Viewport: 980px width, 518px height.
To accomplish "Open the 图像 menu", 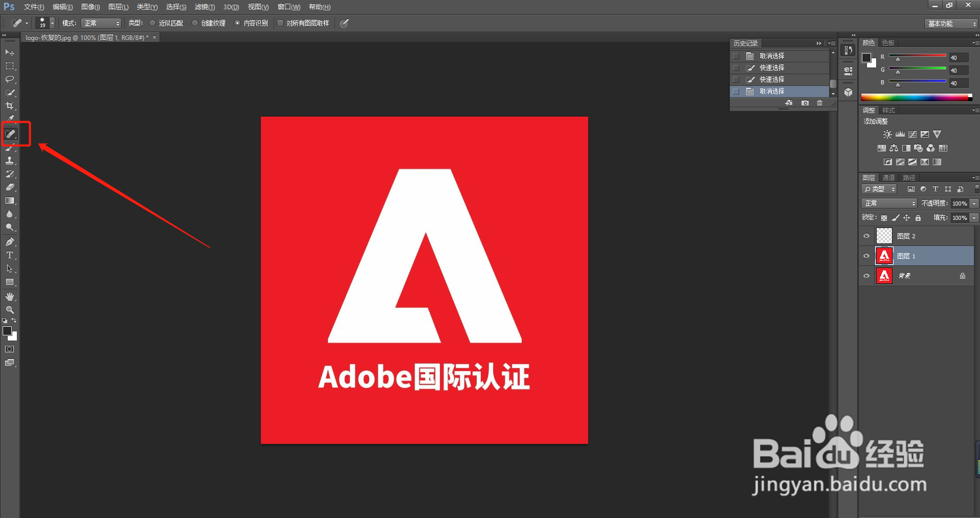I will click(x=91, y=7).
